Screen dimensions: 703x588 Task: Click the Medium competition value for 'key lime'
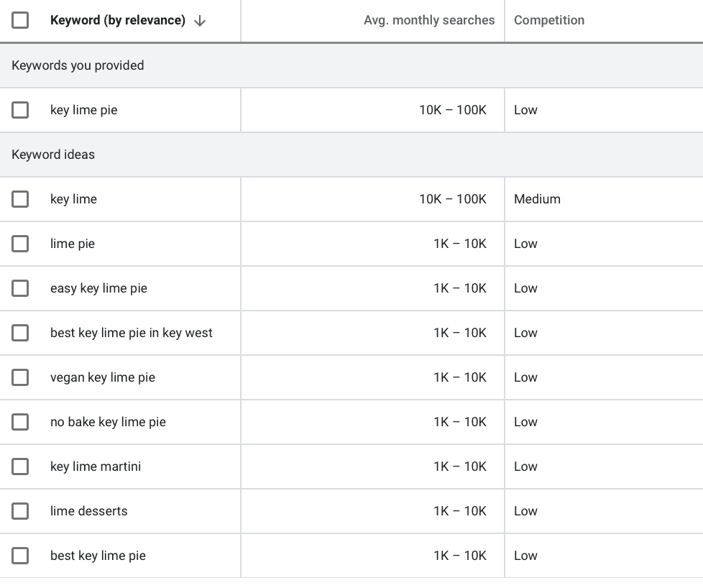tap(537, 199)
